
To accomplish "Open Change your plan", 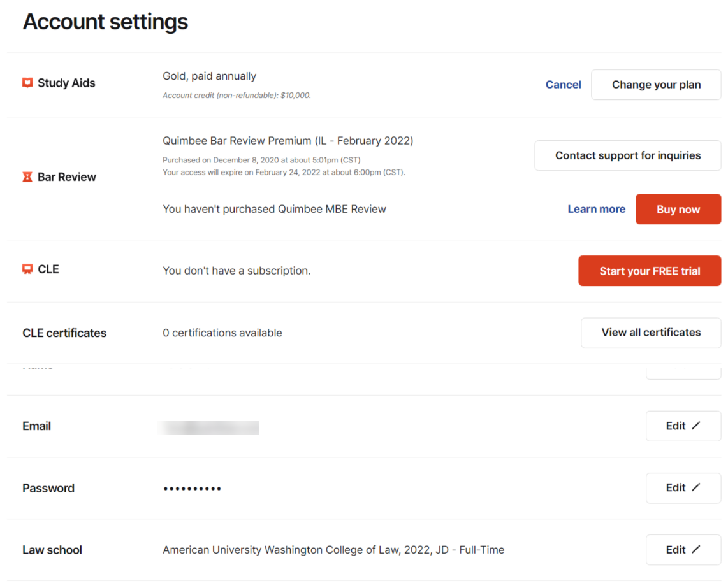I will click(x=656, y=85).
